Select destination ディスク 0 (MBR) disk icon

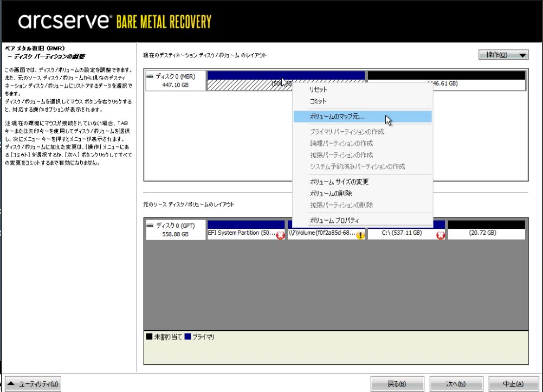click(x=150, y=76)
